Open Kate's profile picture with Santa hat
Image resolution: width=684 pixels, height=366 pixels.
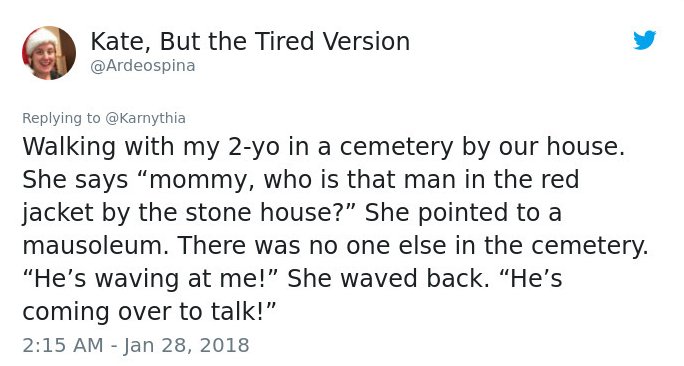[49, 53]
